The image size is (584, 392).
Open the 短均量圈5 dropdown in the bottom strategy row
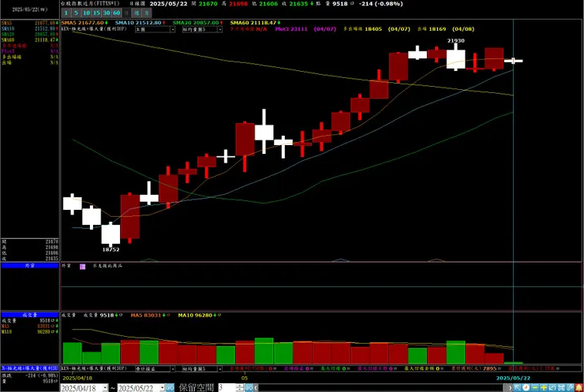coord(202,368)
